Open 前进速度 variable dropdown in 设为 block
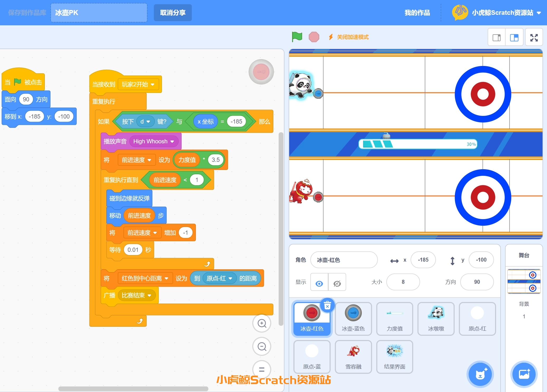The image size is (547, 392). click(x=136, y=160)
